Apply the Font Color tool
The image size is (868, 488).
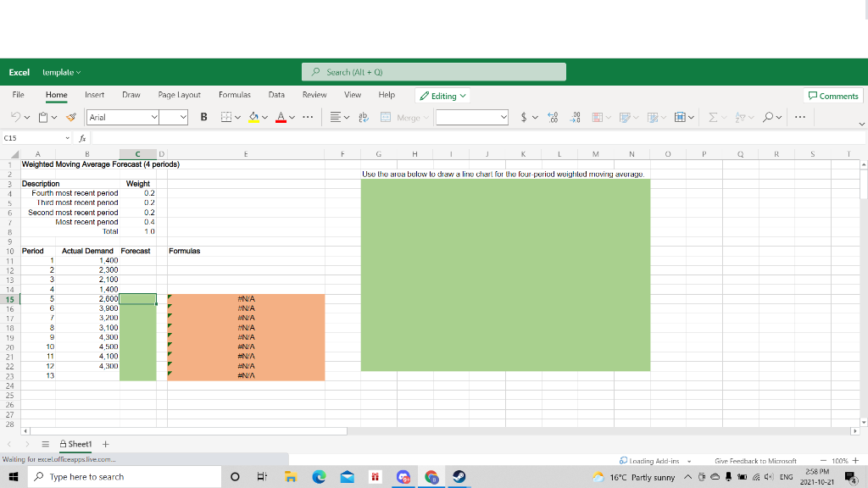point(281,115)
